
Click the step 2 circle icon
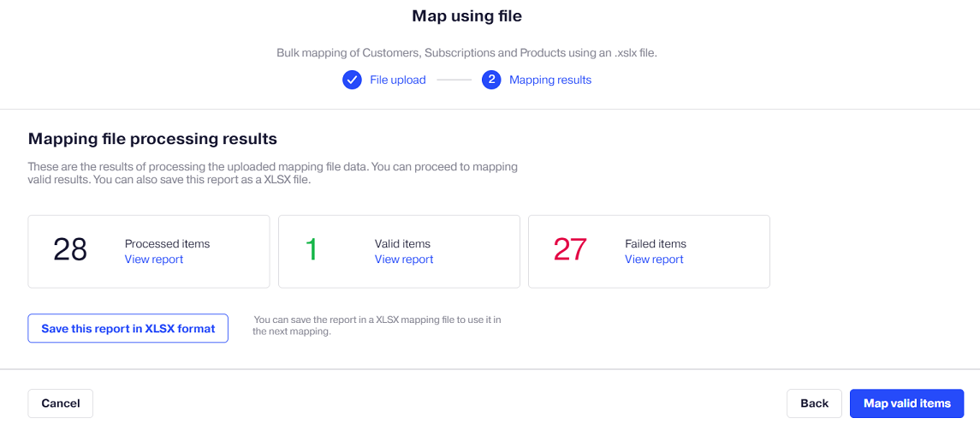click(491, 80)
